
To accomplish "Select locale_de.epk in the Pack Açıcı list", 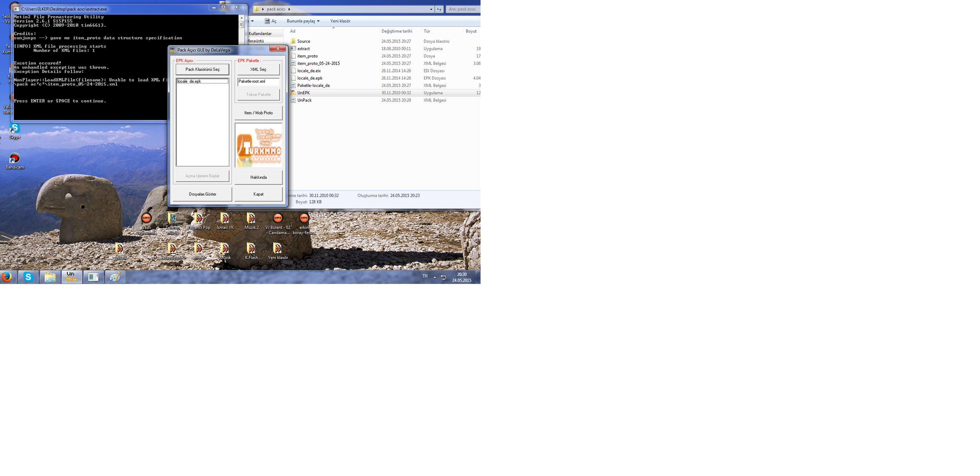I will (x=203, y=81).
